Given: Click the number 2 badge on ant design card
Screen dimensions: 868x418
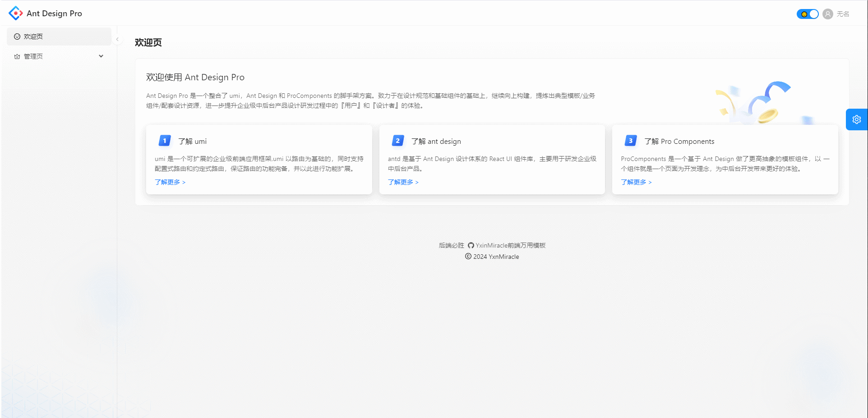Looking at the screenshot, I should click(x=397, y=141).
